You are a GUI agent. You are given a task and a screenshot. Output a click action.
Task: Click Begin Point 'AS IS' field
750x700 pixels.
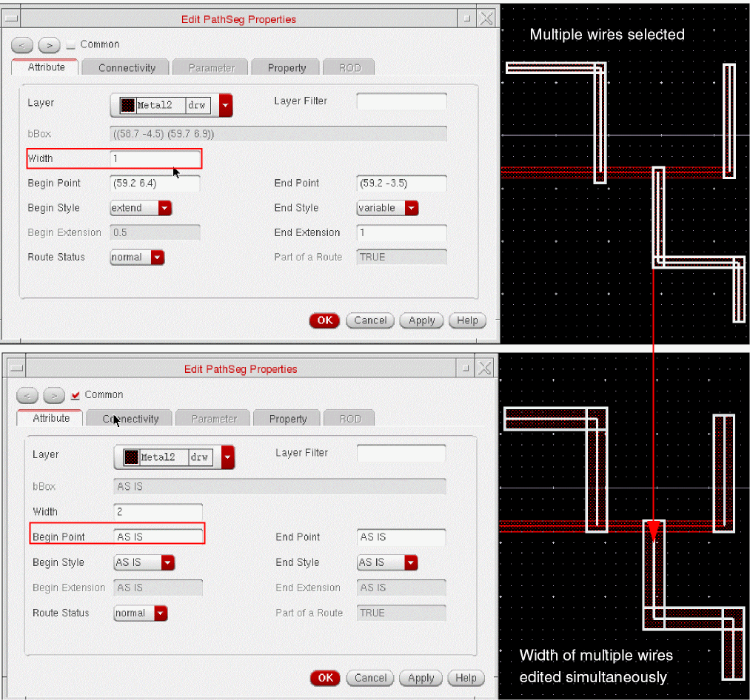click(158, 537)
